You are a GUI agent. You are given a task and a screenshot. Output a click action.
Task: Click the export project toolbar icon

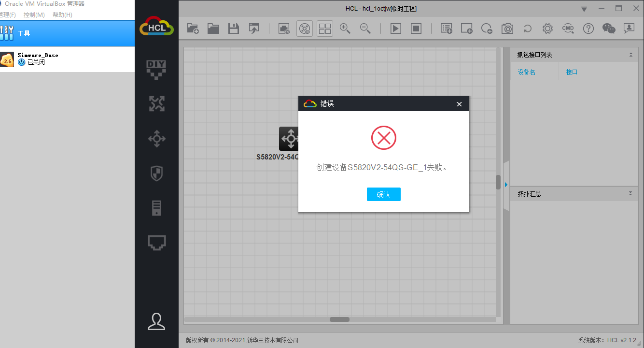[x=254, y=29]
